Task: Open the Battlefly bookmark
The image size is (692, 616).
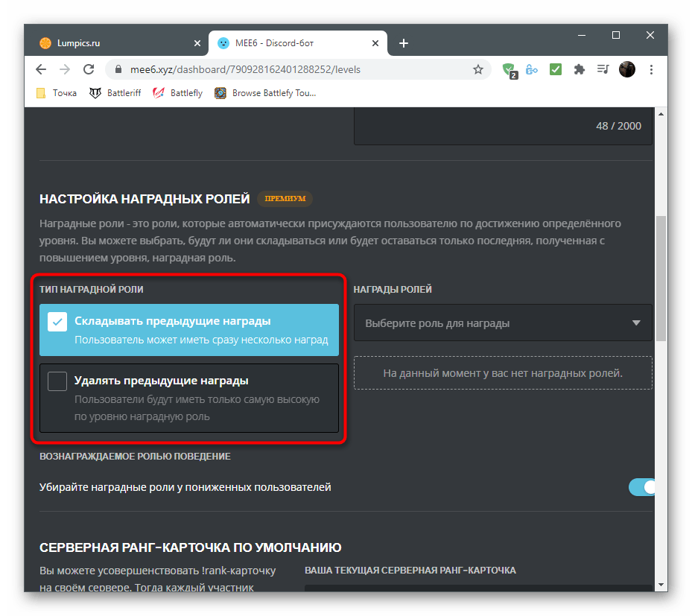Action: point(178,93)
